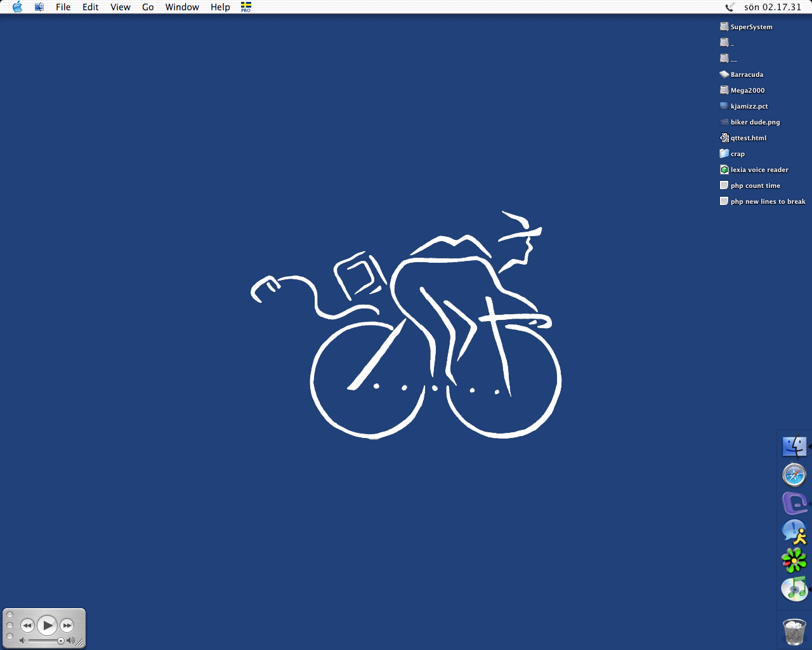Screen dimensions: 812x650
Task: Select the drive icon named double underscore
Action: tap(724, 58)
